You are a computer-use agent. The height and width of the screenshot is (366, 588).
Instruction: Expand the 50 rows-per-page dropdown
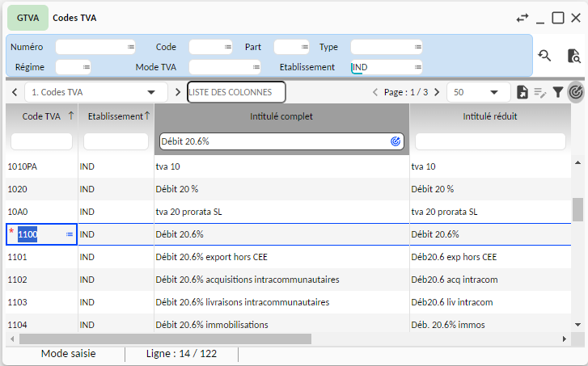click(x=494, y=92)
